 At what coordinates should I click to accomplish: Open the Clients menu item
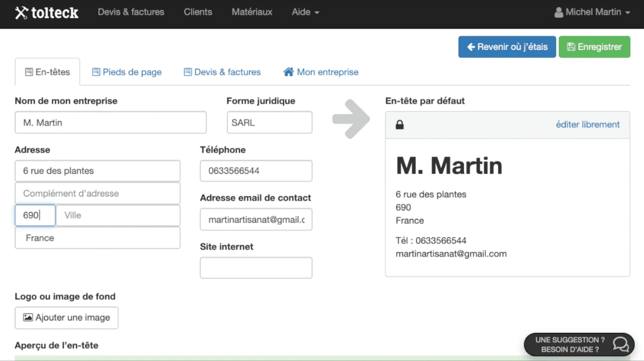(198, 12)
